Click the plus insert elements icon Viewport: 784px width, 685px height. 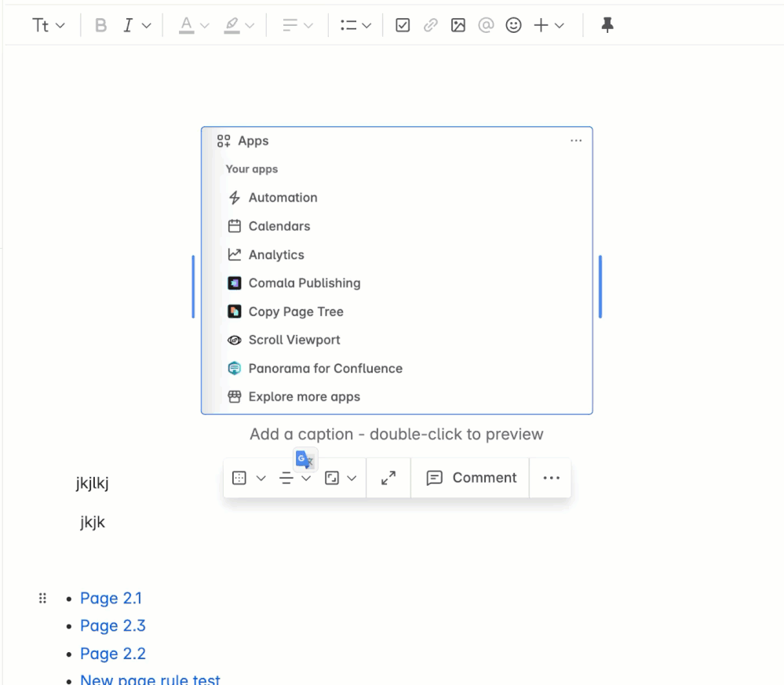[541, 25]
